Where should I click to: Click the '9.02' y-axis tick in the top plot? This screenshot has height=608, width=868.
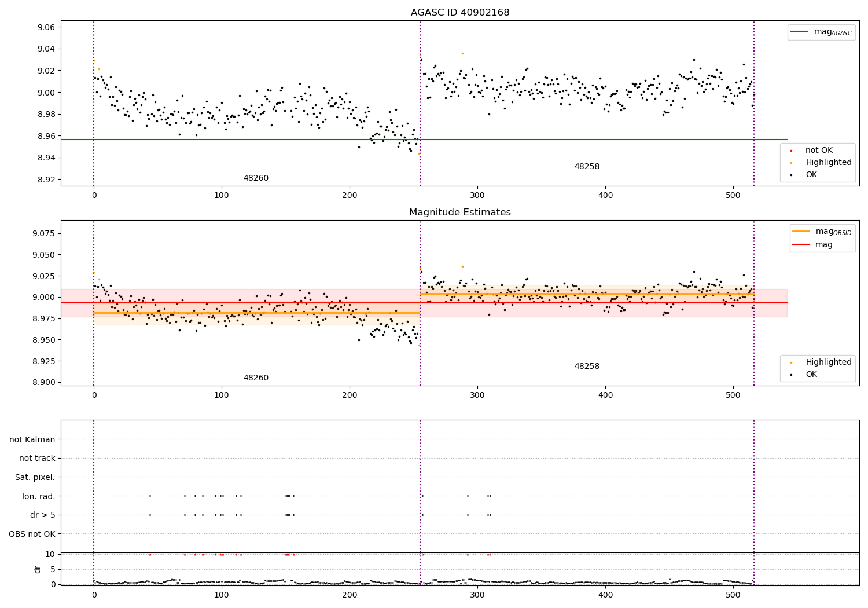click(x=46, y=71)
